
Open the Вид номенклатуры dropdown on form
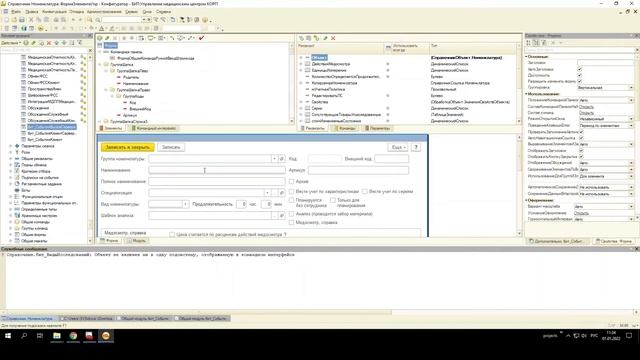click(x=185, y=204)
